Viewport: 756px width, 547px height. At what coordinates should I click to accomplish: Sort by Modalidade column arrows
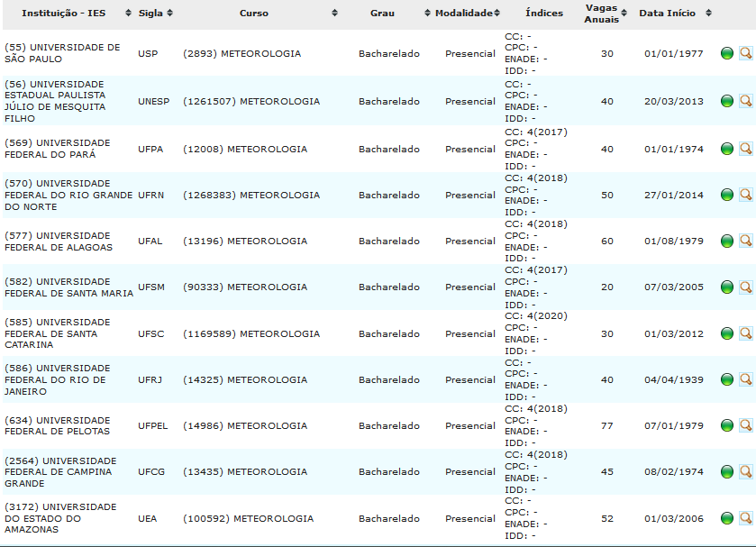coord(497,13)
